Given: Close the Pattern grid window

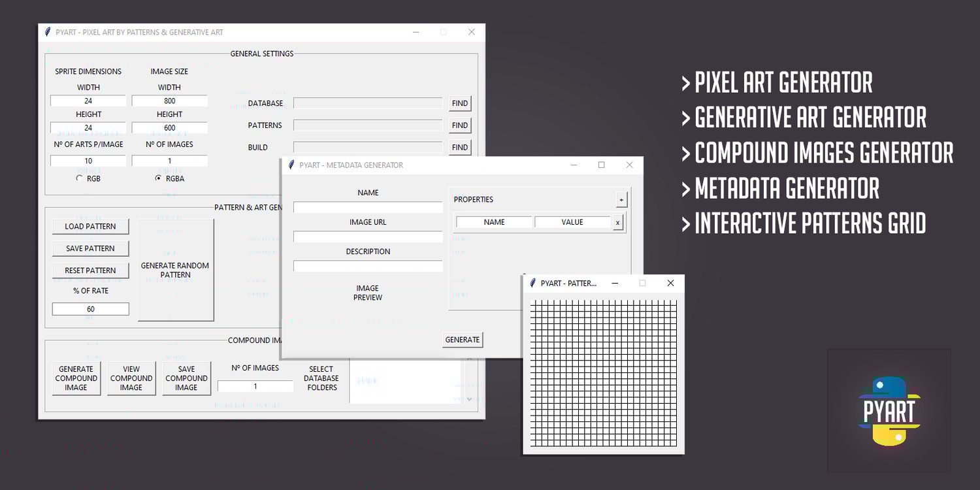Looking at the screenshot, I should click(x=670, y=283).
